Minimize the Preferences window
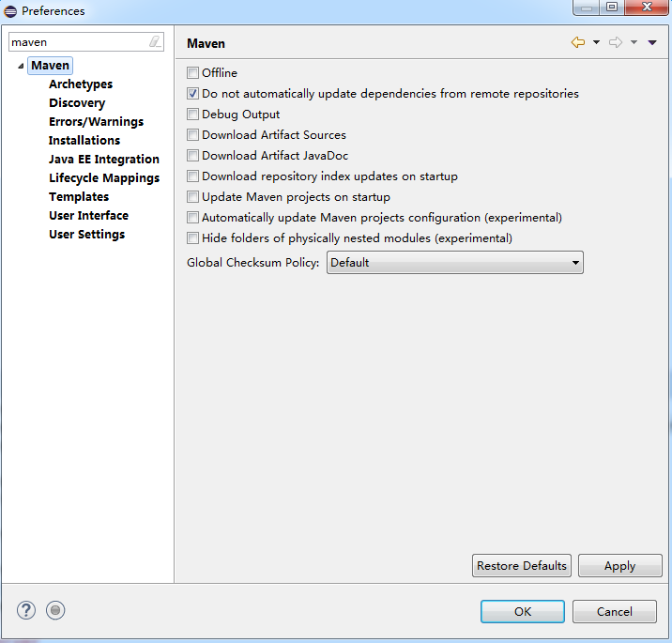The height and width of the screenshot is (643, 672). [x=587, y=8]
